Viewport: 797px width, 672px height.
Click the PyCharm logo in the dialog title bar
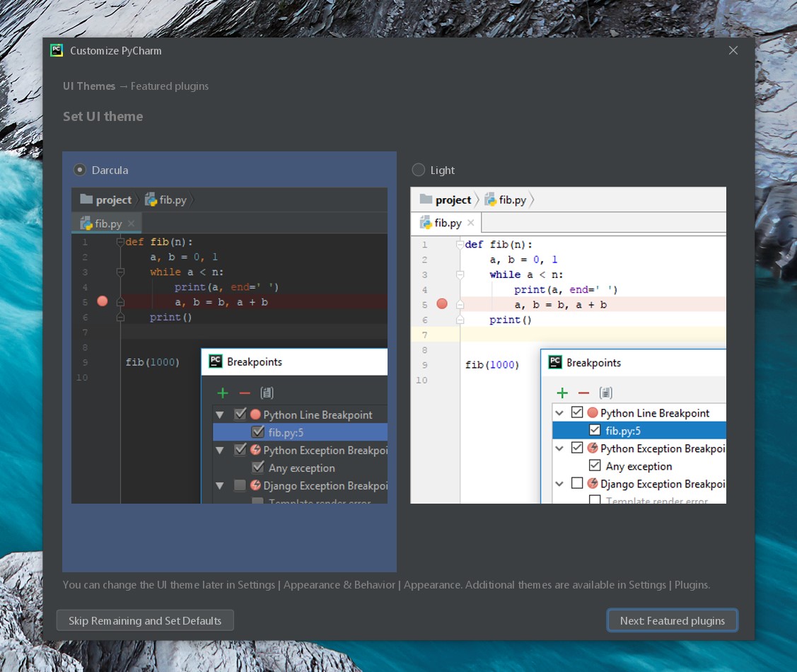point(55,50)
